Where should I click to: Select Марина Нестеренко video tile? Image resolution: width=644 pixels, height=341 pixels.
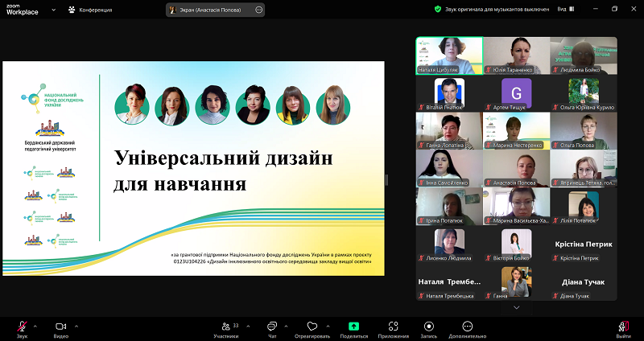click(x=516, y=131)
